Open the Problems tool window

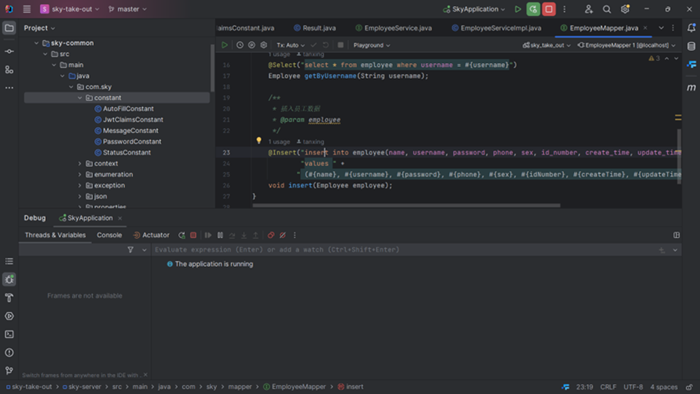click(x=9, y=353)
